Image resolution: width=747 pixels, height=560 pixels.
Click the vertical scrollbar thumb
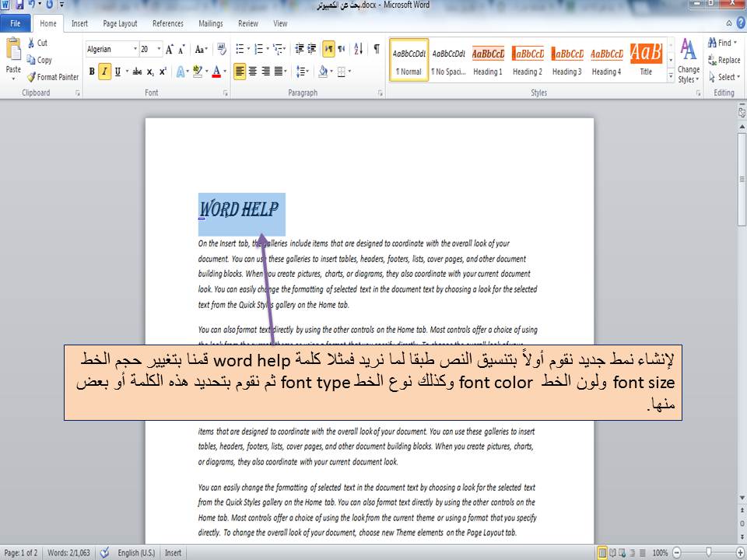pos(742,180)
